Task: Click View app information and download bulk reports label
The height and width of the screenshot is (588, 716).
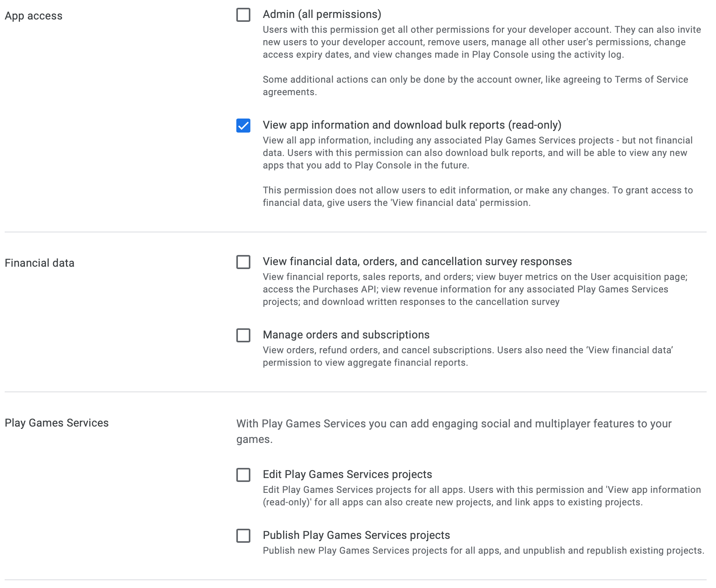Action: pyautogui.click(x=412, y=125)
